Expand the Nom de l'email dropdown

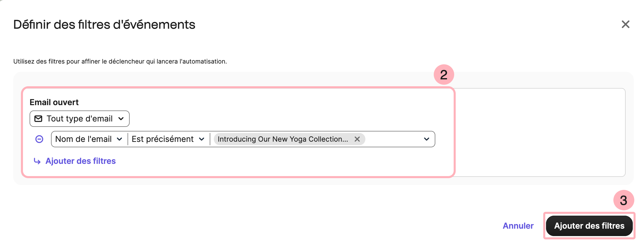89,139
